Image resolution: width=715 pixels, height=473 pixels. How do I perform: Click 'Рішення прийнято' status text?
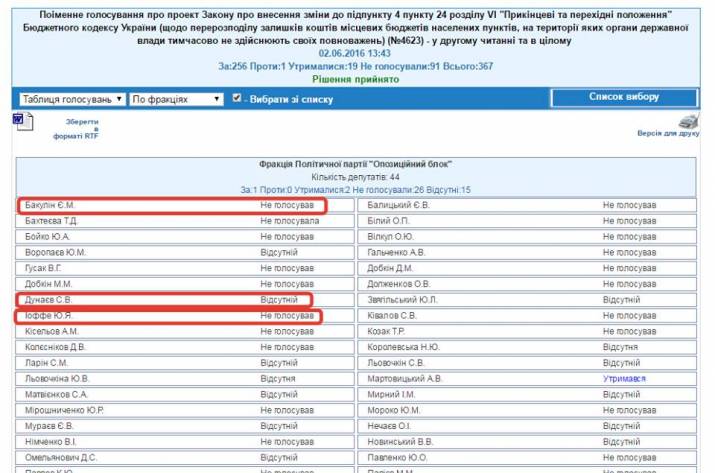(x=356, y=78)
